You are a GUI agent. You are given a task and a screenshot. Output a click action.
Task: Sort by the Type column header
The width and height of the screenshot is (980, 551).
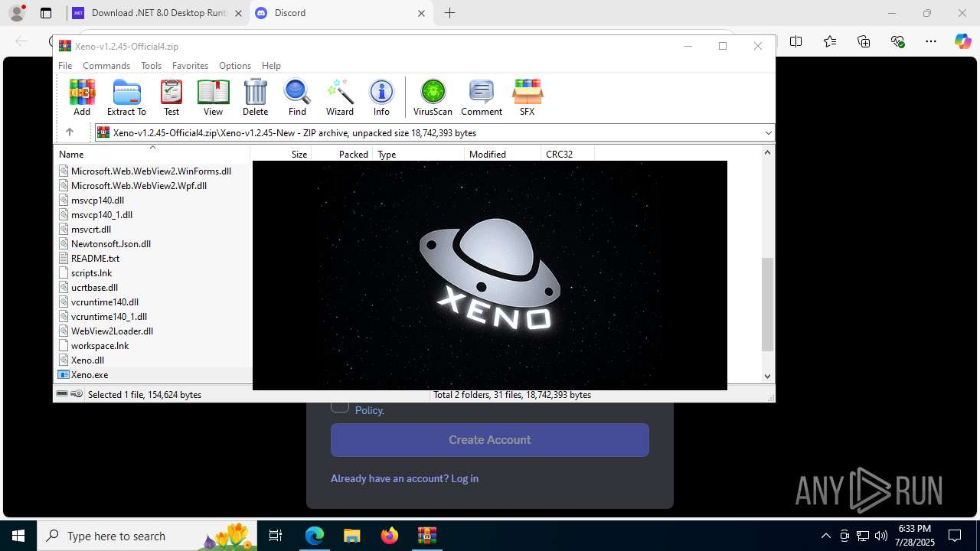419,154
